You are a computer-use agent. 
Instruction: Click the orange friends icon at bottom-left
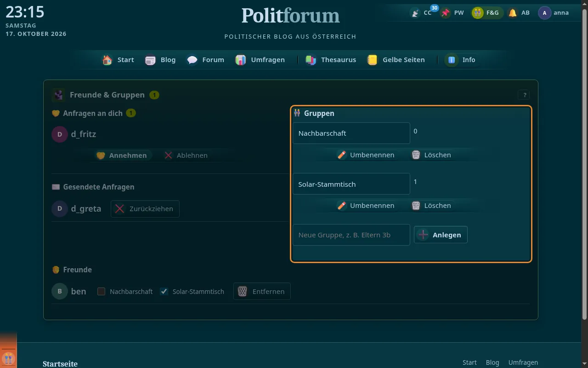tap(8, 358)
